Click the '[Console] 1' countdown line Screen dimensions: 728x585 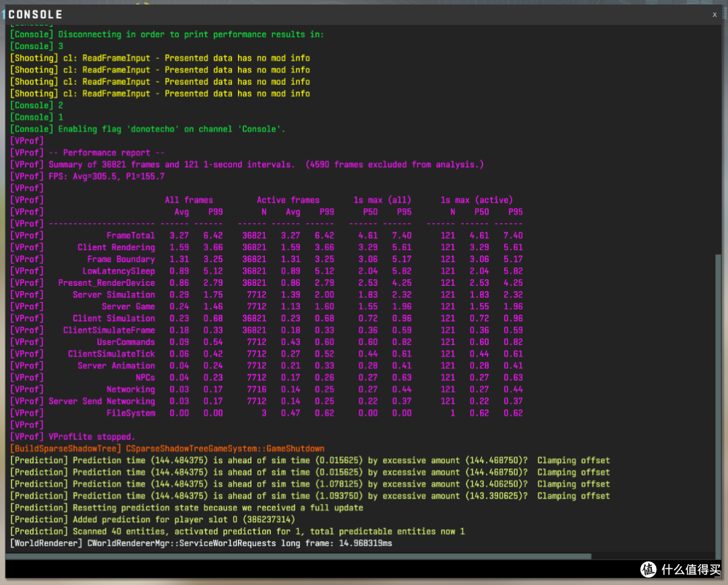pos(36,117)
